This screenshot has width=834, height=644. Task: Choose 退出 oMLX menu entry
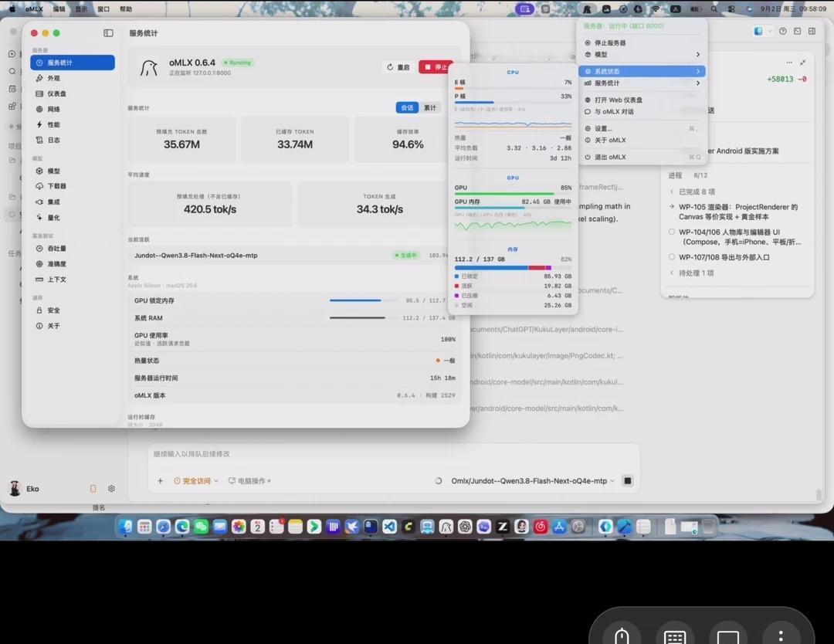[642, 157]
